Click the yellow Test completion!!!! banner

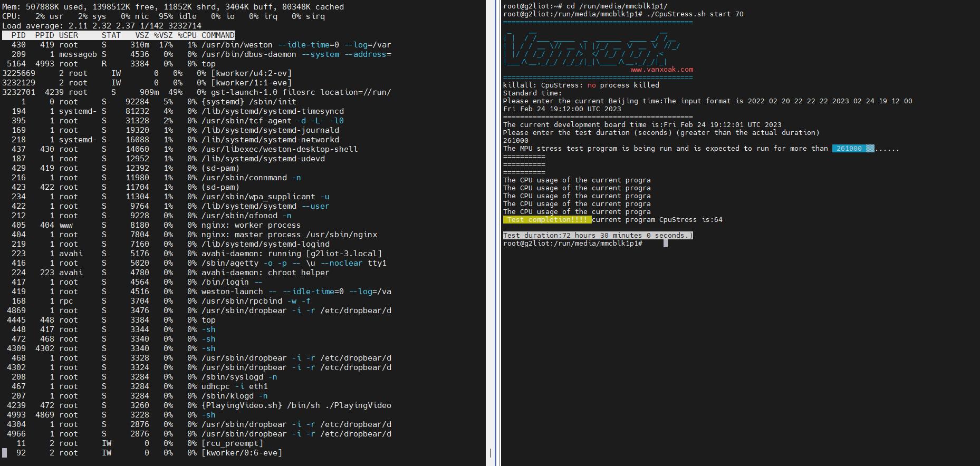[547, 220]
